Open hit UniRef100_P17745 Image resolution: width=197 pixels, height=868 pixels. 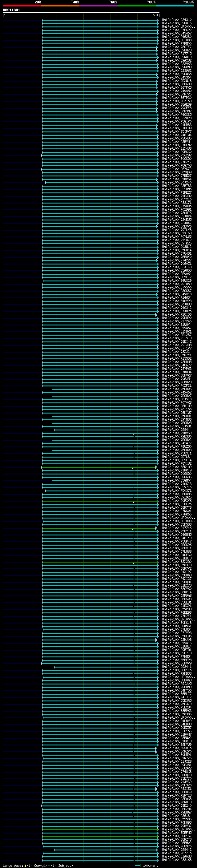pyautogui.click(x=177, y=54)
